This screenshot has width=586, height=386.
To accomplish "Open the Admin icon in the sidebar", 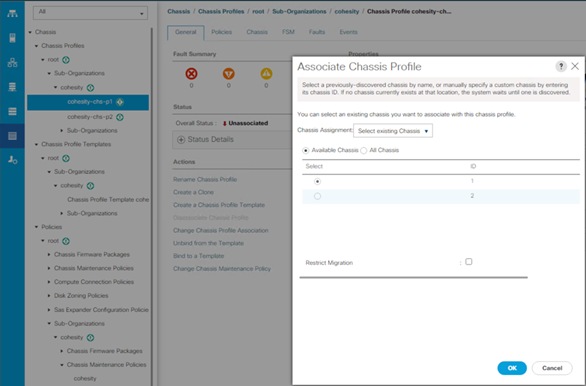I will click(12, 160).
